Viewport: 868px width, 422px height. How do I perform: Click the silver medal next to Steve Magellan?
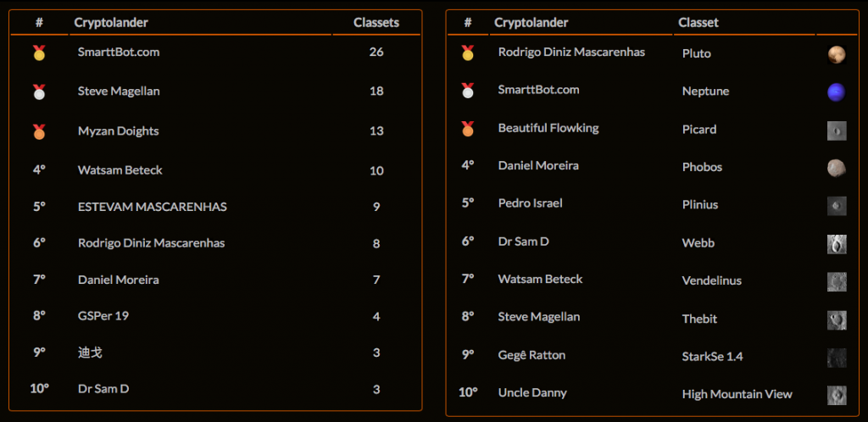click(39, 92)
